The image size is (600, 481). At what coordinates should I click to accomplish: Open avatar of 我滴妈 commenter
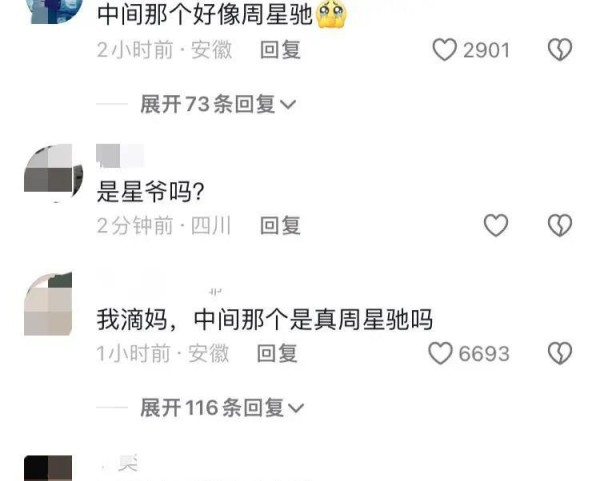pos(48,303)
